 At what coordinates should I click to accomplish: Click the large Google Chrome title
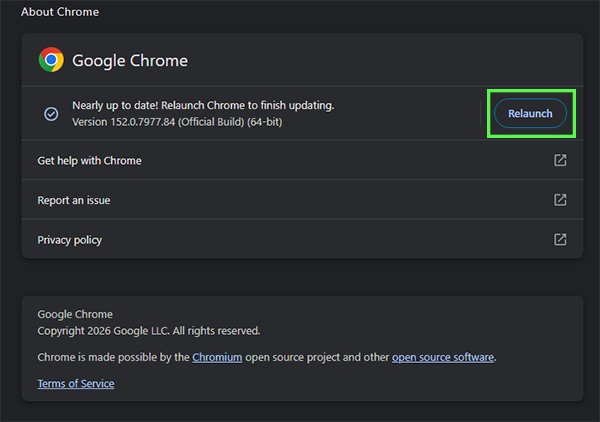pos(130,60)
